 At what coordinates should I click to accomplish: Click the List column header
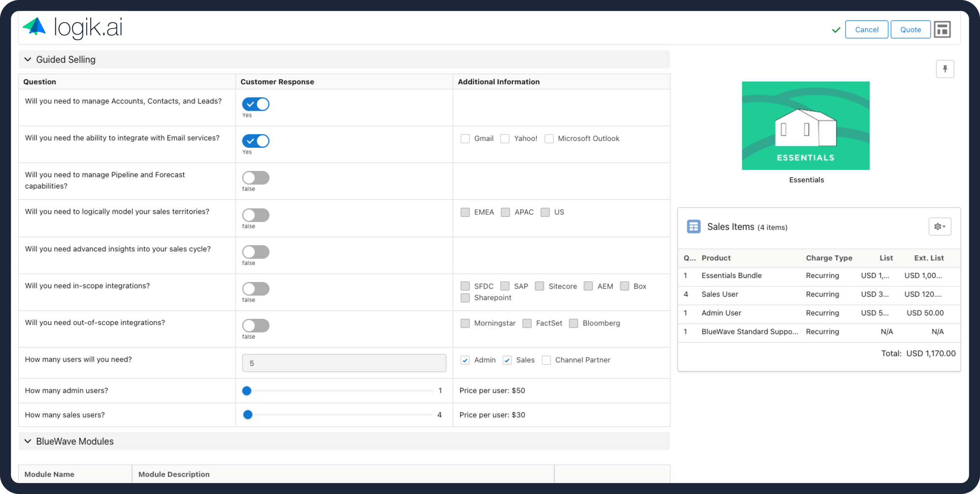click(x=886, y=258)
